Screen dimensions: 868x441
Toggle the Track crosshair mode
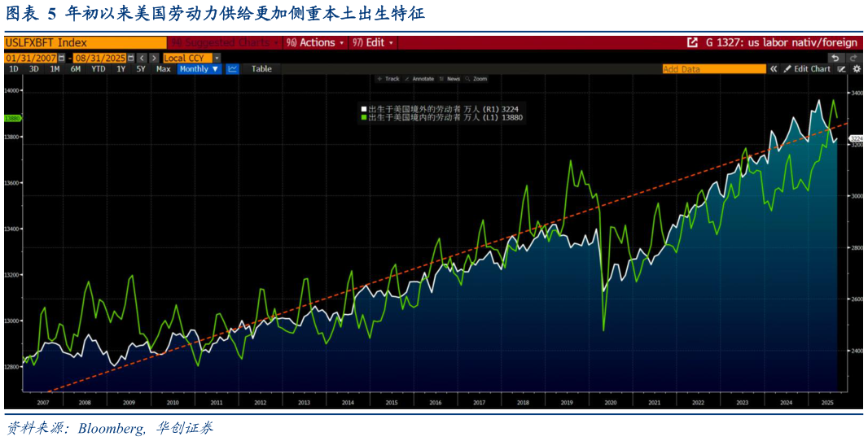(388, 79)
